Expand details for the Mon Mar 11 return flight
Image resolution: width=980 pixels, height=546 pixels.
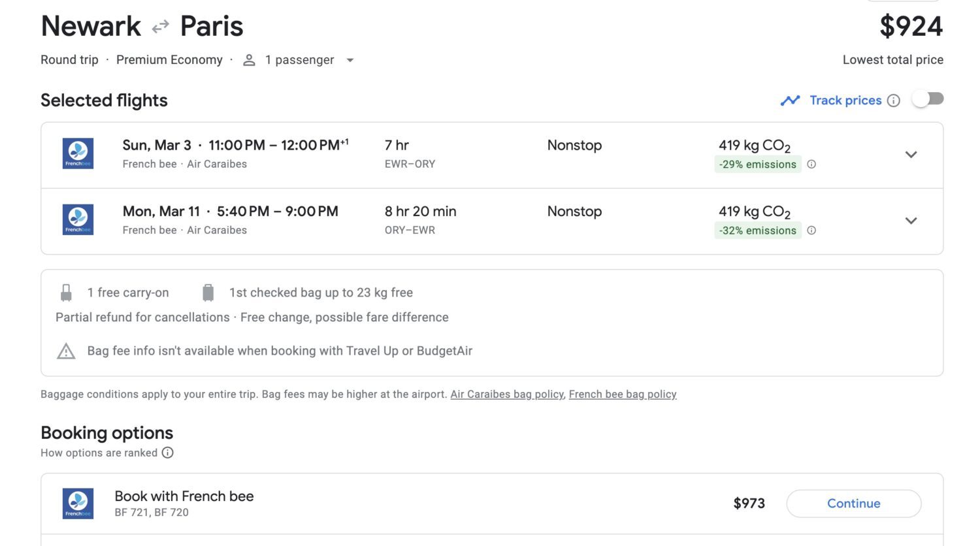click(911, 221)
